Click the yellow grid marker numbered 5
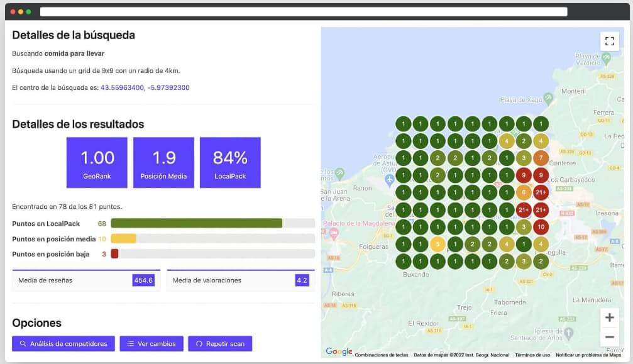The width and height of the screenshot is (633, 364). click(438, 244)
